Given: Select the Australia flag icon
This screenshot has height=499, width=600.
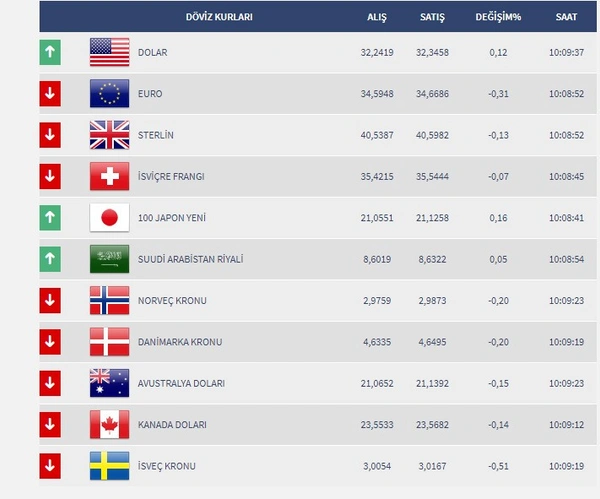Looking at the screenshot, I should pyautogui.click(x=109, y=383).
